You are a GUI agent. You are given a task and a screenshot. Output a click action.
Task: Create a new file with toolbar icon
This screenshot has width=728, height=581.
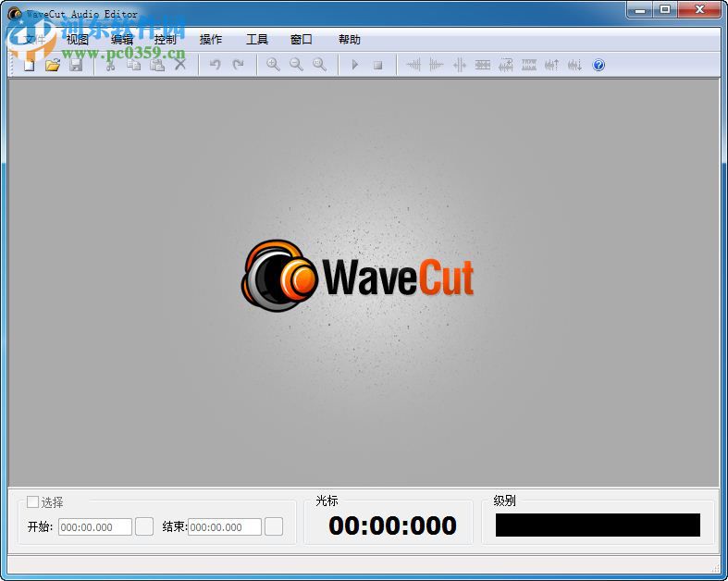point(30,65)
